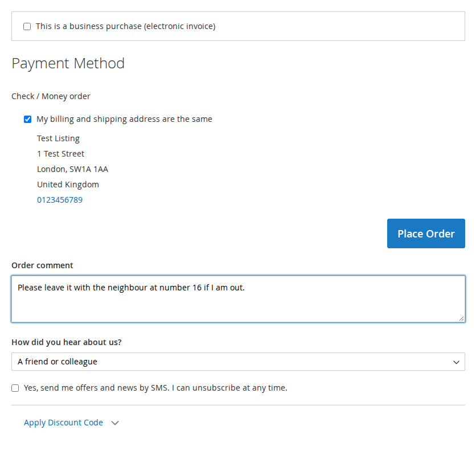Click the chevron beside Apply Discount Code
Image resolution: width=476 pixels, height=451 pixels.
click(x=115, y=423)
